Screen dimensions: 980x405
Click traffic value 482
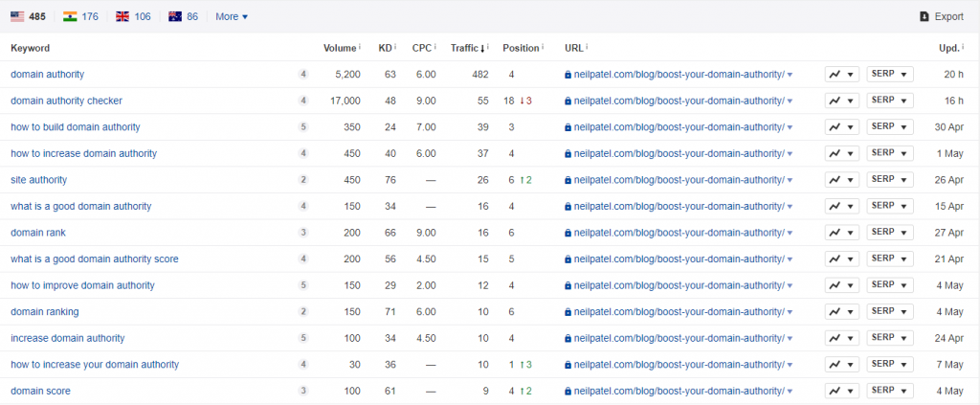coord(480,74)
